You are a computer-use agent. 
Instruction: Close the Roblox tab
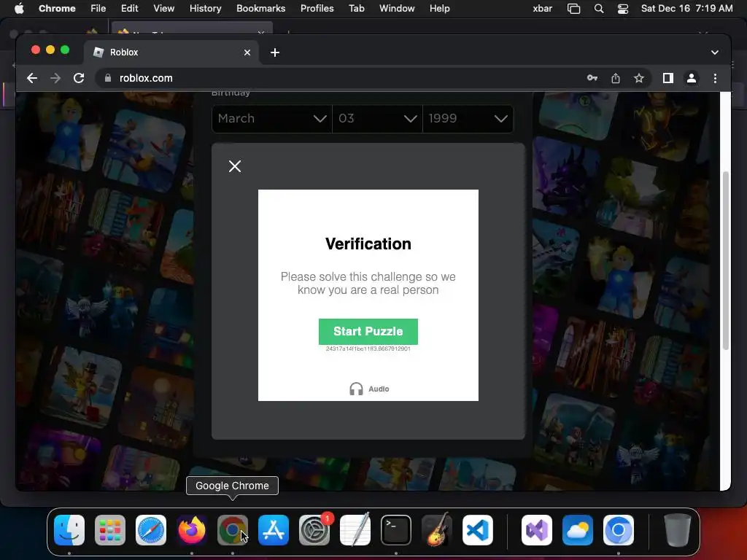(247, 52)
